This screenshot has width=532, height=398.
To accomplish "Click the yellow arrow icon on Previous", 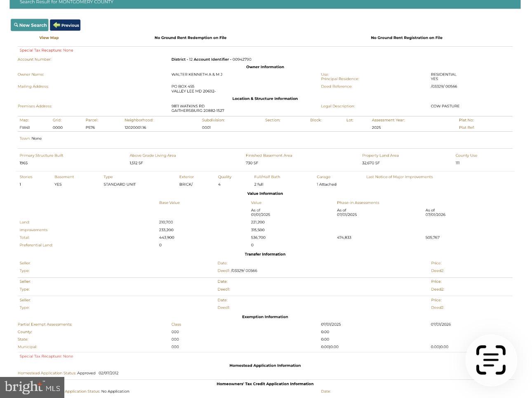I will [56, 25].
